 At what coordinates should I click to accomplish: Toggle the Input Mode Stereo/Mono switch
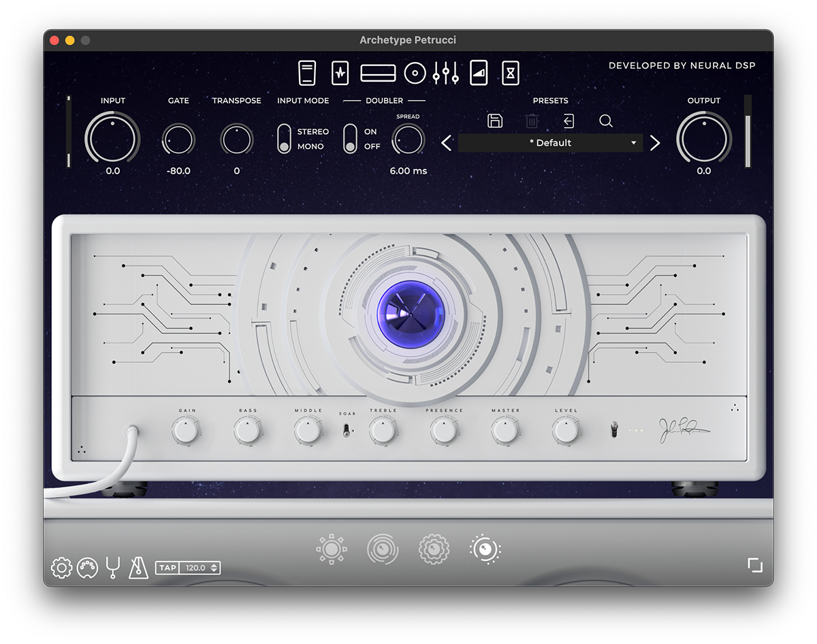coord(284,139)
